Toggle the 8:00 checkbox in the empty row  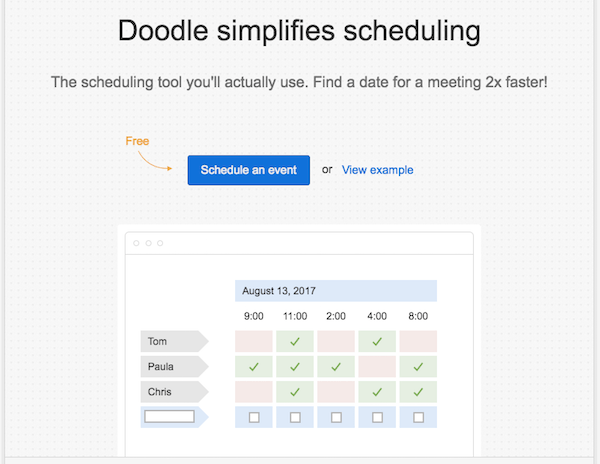(x=418, y=417)
